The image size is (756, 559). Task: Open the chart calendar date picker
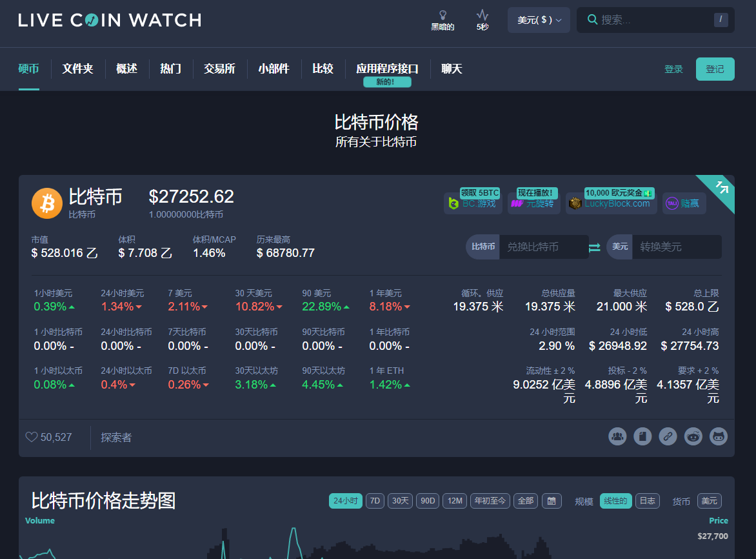click(x=552, y=501)
